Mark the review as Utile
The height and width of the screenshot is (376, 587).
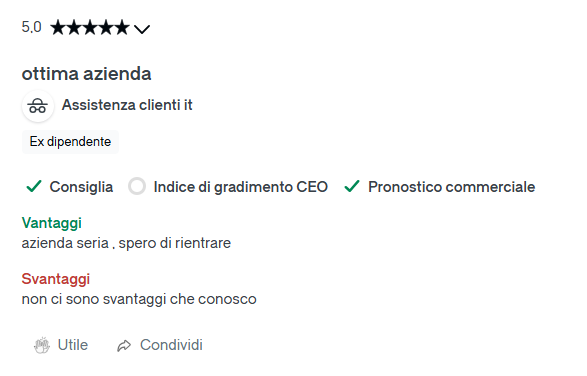[61, 345]
